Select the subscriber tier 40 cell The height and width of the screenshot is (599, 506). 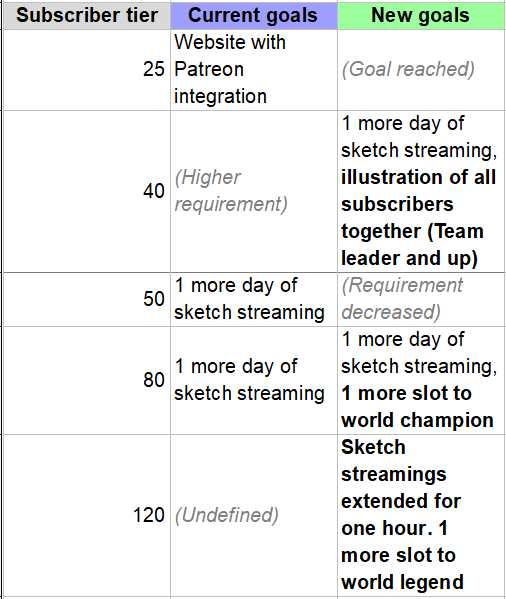[x=87, y=191]
